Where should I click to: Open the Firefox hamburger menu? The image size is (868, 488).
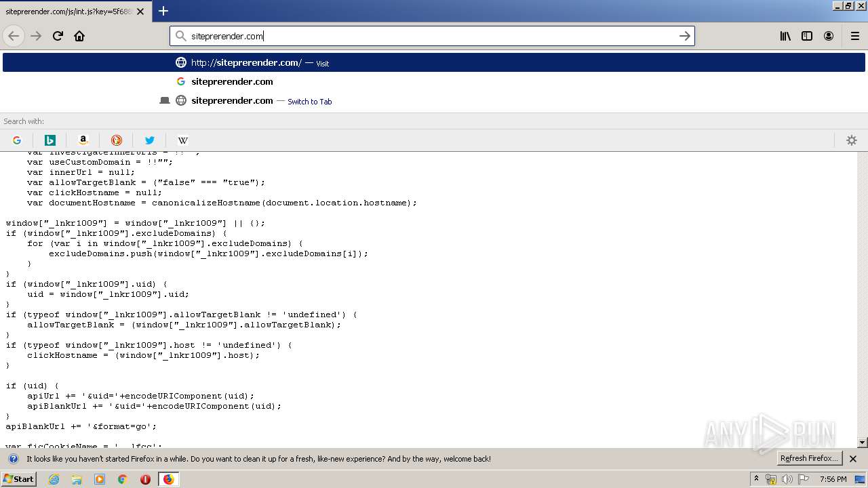(x=855, y=36)
